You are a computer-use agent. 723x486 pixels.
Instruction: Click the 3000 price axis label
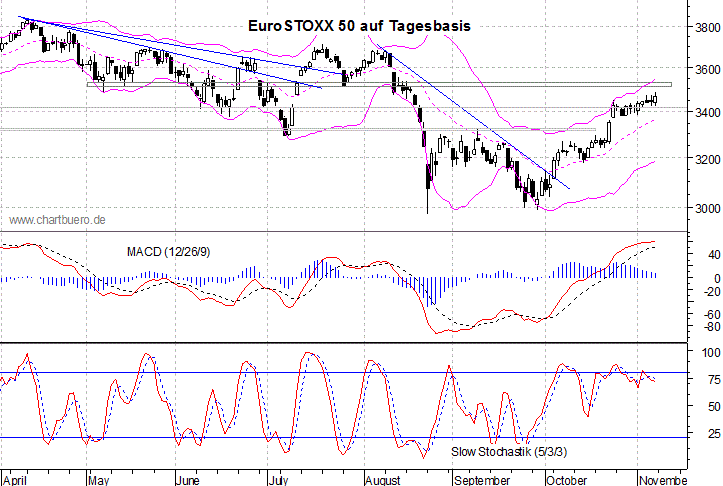(x=706, y=208)
